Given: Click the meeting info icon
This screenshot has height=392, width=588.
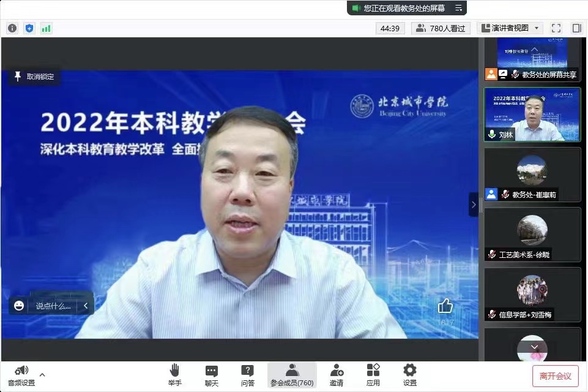Looking at the screenshot, I should pyautogui.click(x=12, y=28).
